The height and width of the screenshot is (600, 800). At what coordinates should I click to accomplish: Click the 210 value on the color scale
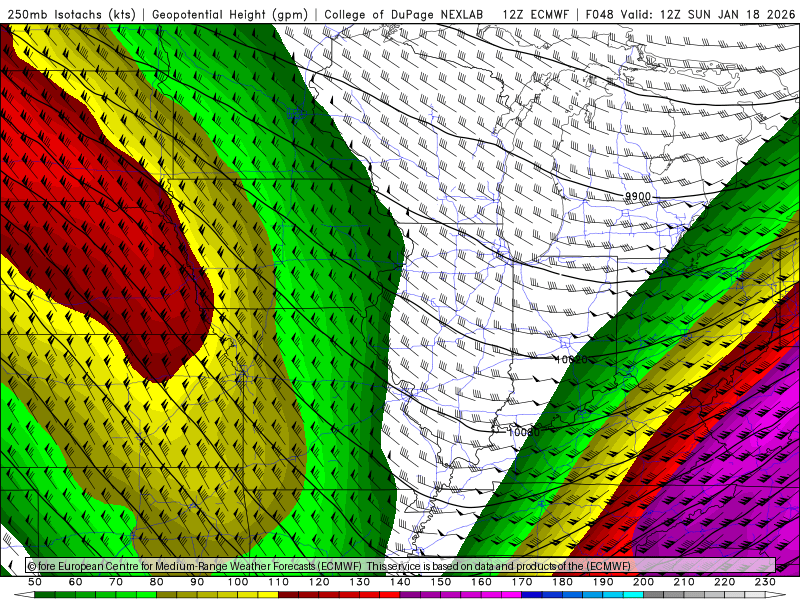pos(684,582)
